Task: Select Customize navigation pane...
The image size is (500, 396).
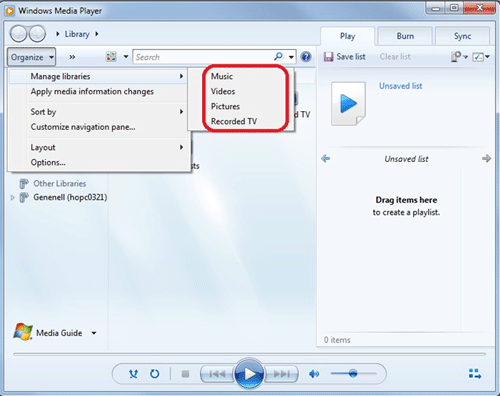Action: (98, 127)
